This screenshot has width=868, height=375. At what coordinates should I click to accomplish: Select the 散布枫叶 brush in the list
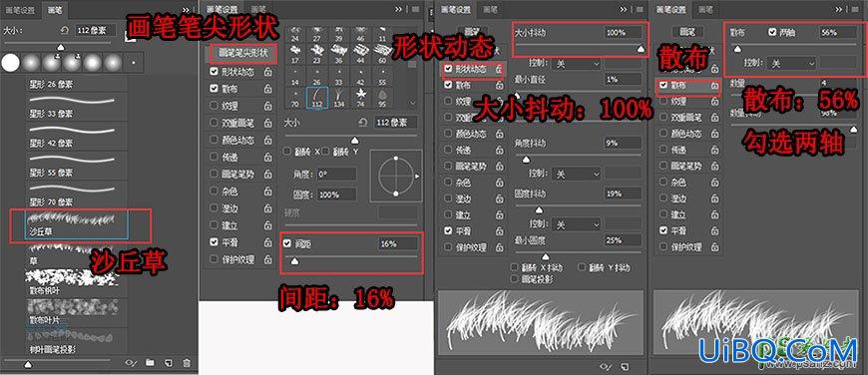click(77, 282)
